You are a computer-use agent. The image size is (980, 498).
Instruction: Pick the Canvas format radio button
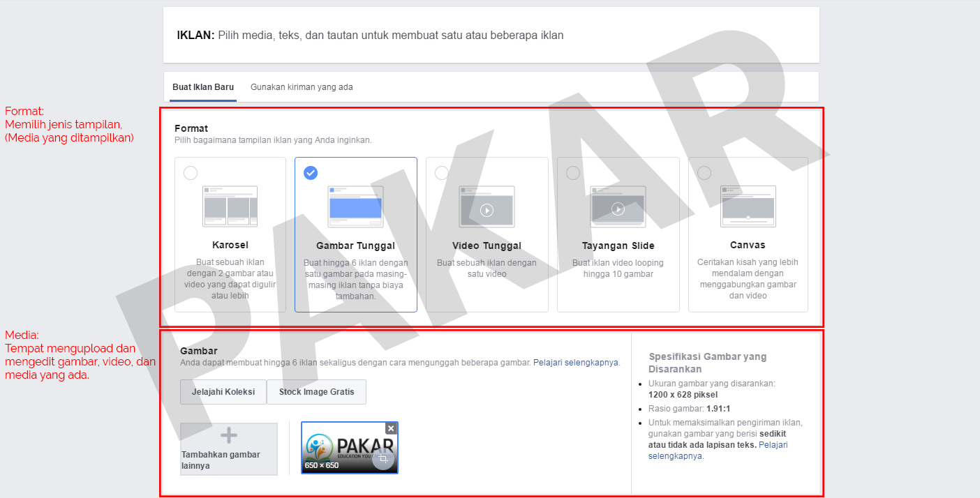pyautogui.click(x=704, y=173)
